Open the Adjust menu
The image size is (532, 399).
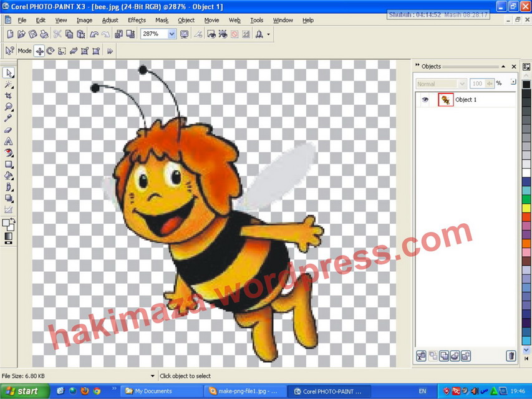[x=110, y=20]
